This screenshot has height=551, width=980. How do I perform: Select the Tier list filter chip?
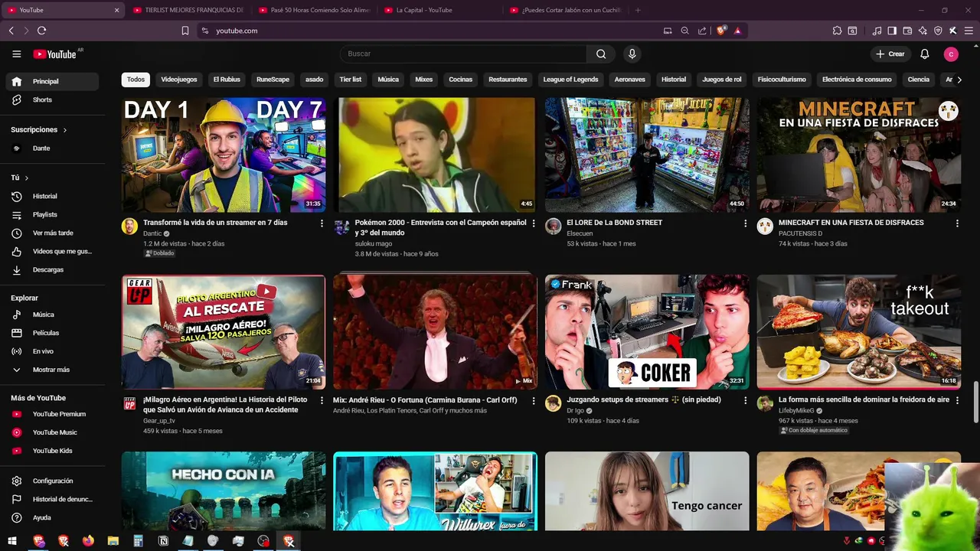pyautogui.click(x=351, y=80)
